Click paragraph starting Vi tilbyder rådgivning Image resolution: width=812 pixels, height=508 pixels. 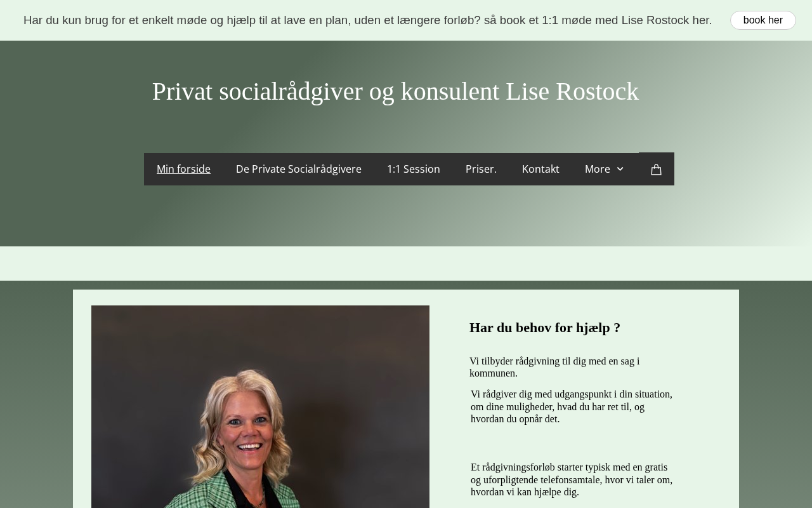(554, 367)
